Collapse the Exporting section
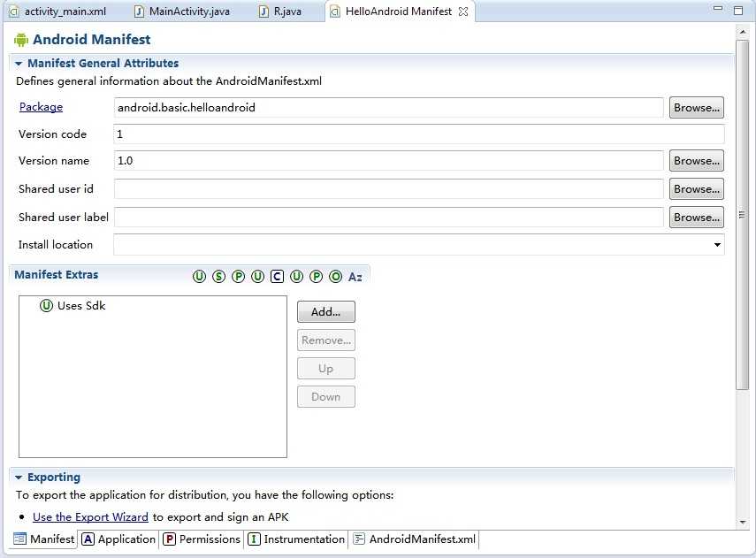 19,478
